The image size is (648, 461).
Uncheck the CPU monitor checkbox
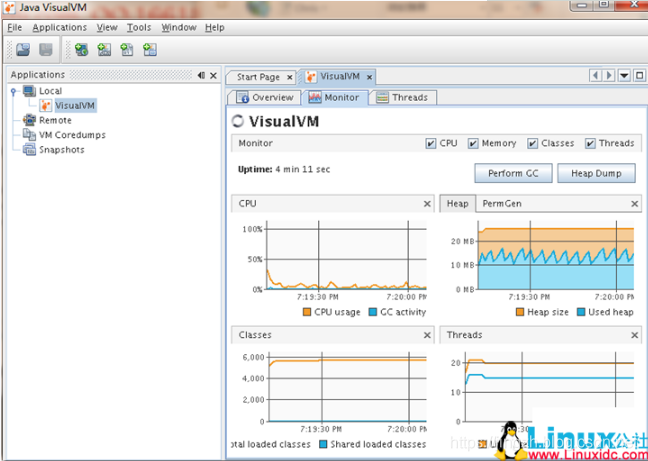(x=431, y=144)
